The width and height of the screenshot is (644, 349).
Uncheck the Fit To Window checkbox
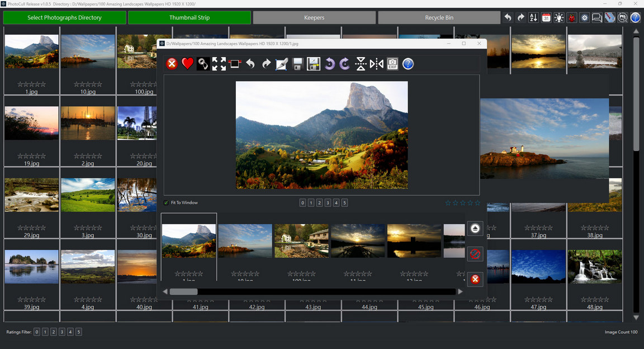click(166, 202)
